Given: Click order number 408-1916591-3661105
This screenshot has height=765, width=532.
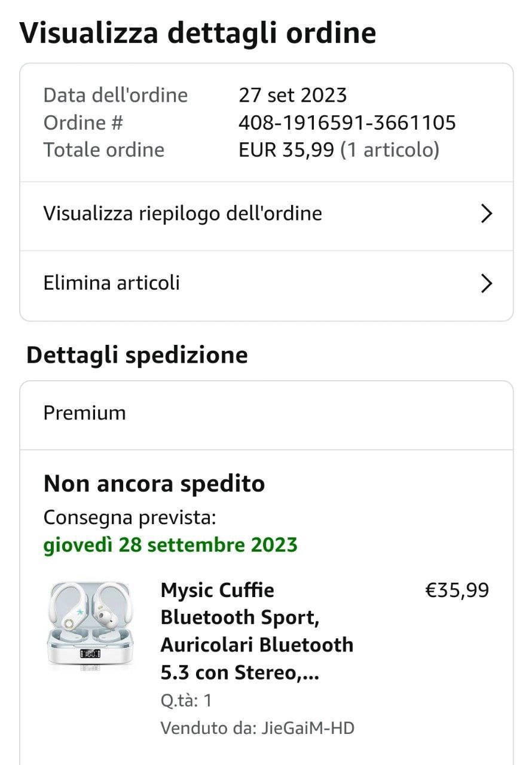Looking at the screenshot, I should [x=347, y=123].
